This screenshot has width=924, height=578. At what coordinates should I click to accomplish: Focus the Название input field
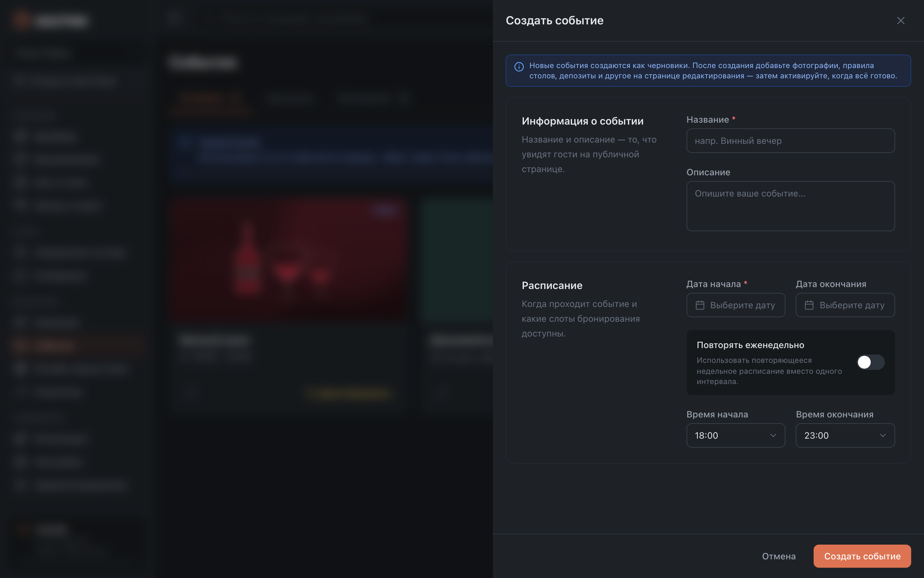coord(790,141)
